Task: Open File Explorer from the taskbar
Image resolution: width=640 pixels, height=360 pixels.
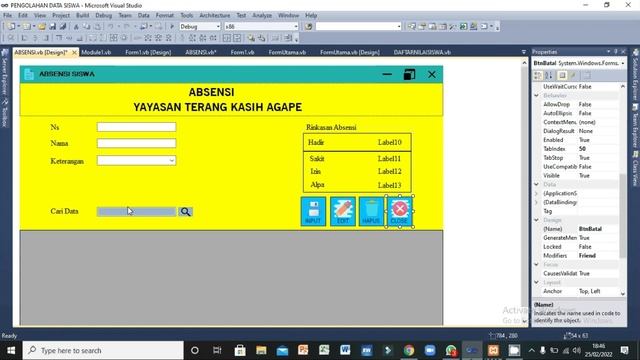Action: [261, 350]
